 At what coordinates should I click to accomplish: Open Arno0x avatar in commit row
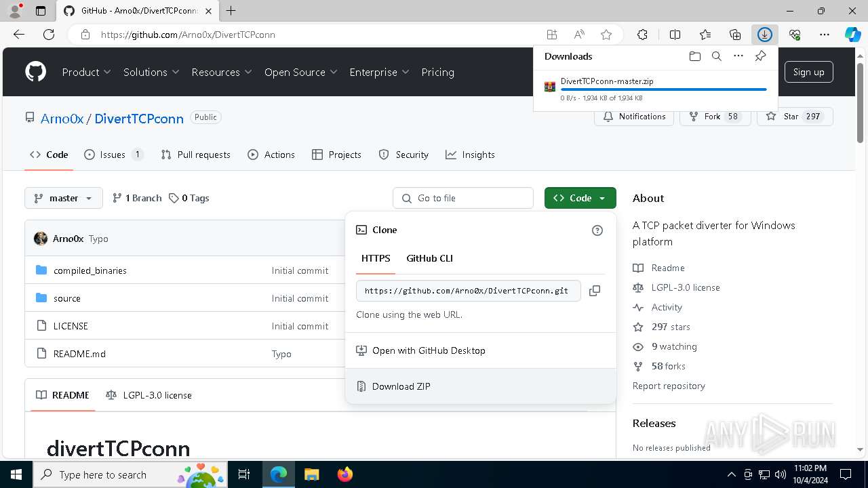click(x=41, y=239)
